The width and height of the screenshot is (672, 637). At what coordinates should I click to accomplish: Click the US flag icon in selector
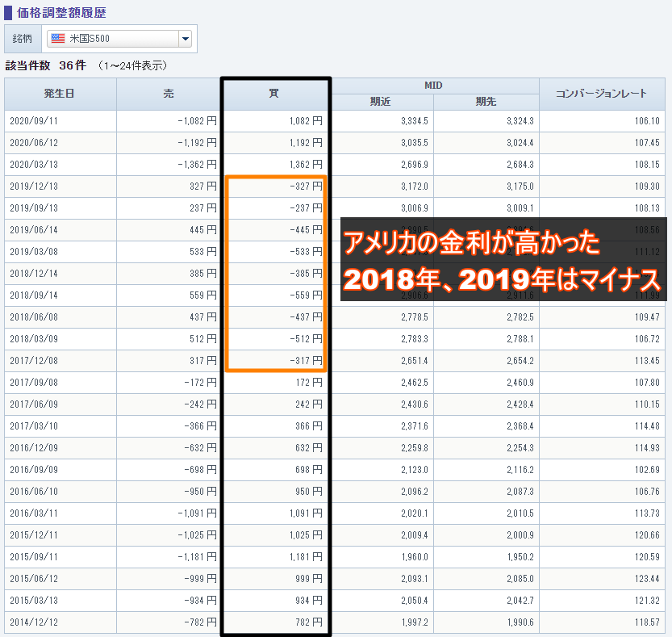pos(58,39)
